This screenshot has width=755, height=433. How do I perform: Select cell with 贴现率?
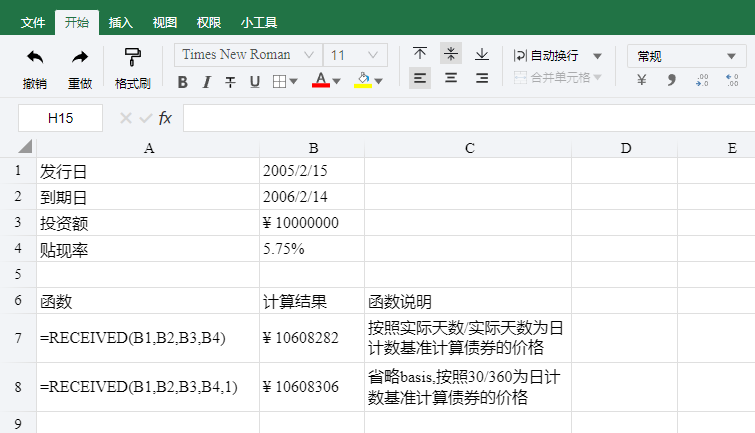coord(148,249)
